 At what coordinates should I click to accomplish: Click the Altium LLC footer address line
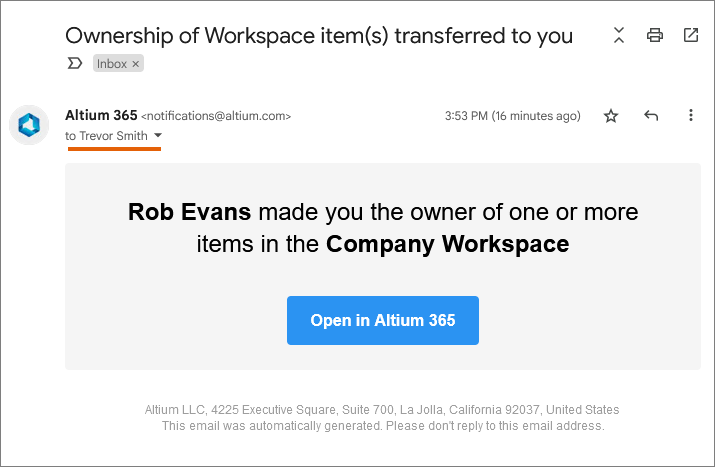point(382,410)
